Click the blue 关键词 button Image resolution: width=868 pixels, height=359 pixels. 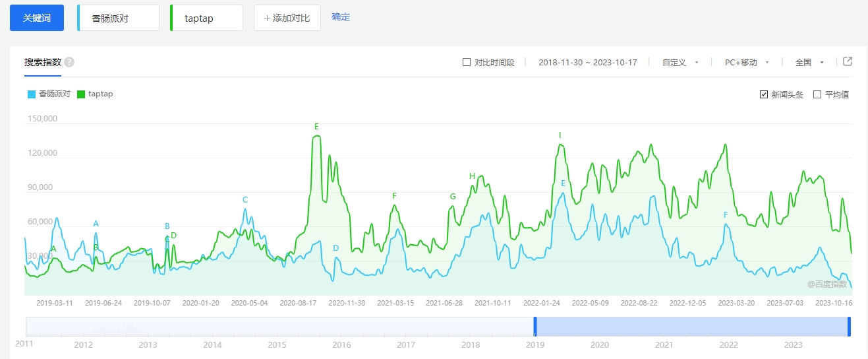click(x=37, y=18)
